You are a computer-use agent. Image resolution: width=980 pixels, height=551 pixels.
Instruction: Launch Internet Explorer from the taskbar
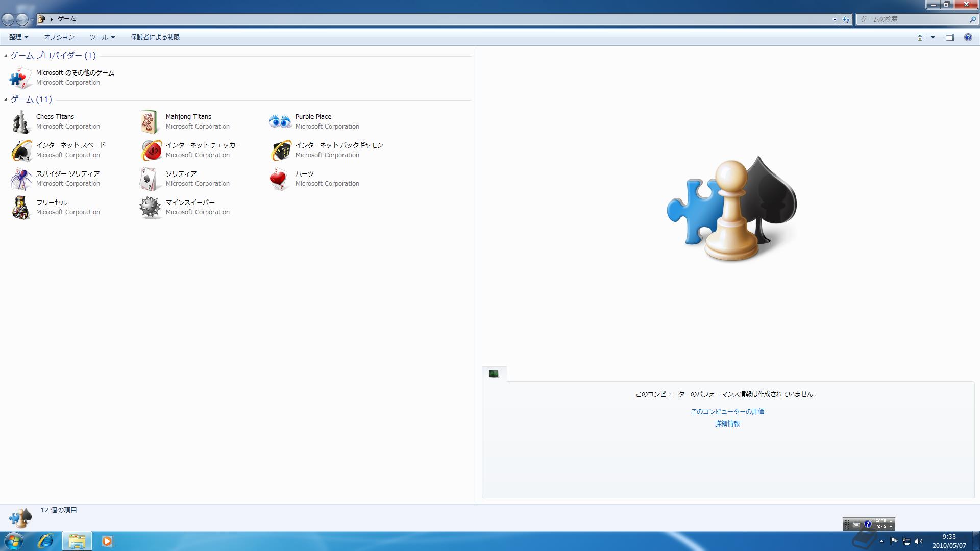[45, 541]
